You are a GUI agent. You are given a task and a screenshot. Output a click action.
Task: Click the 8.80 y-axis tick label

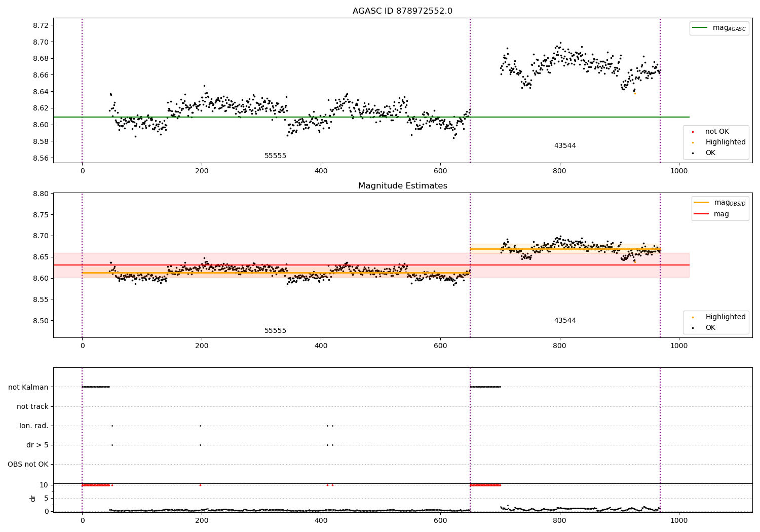40,194
